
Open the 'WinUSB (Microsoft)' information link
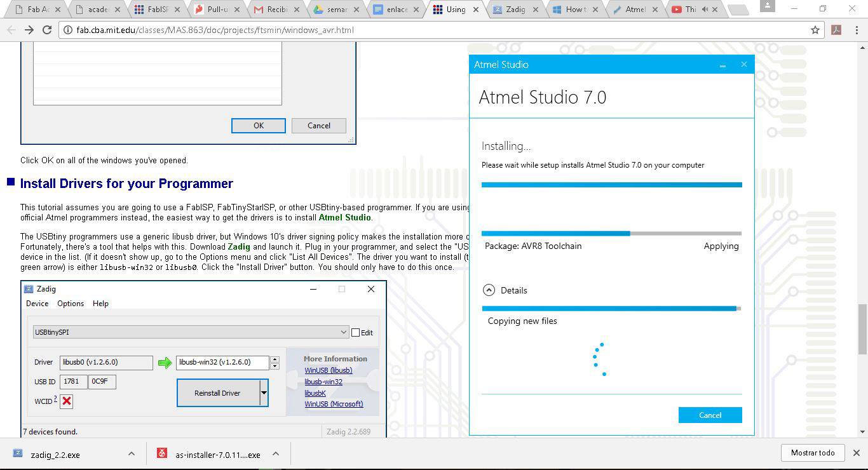[334, 404]
